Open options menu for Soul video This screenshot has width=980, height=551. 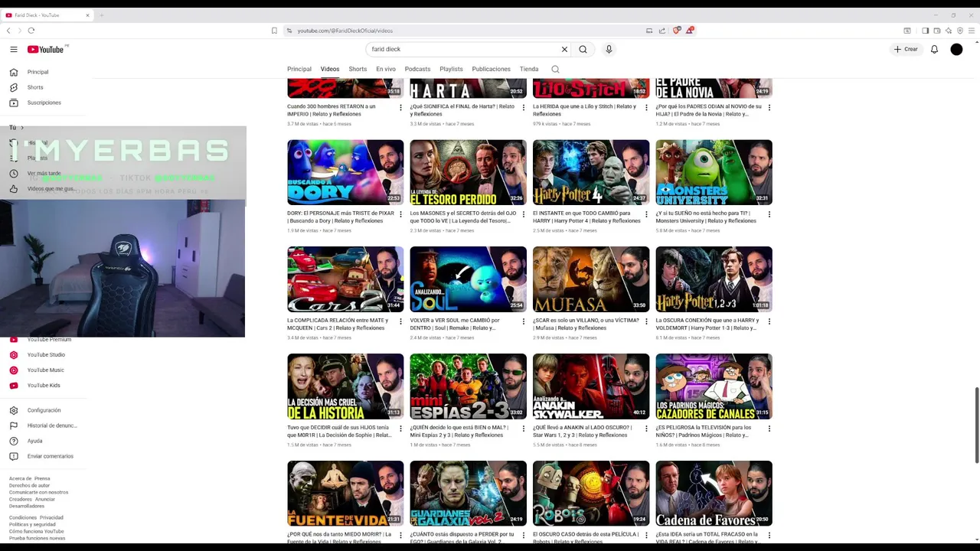pos(524,321)
